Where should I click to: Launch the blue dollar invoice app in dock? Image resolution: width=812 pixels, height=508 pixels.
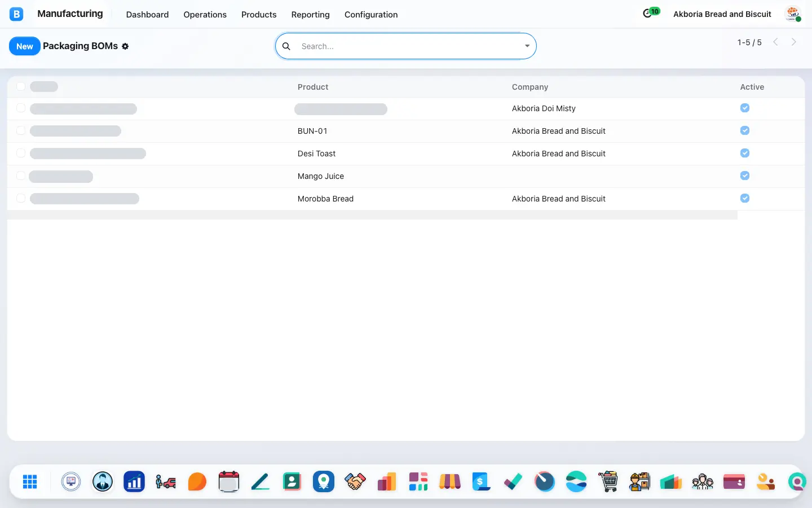coord(482,481)
